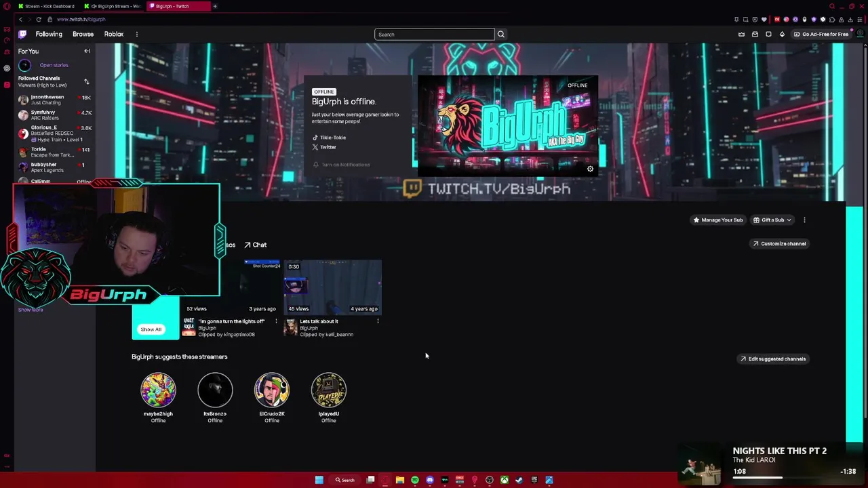The height and width of the screenshot is (488, 868).
Task: Click the Twitter social link
Action: point(324,147)
